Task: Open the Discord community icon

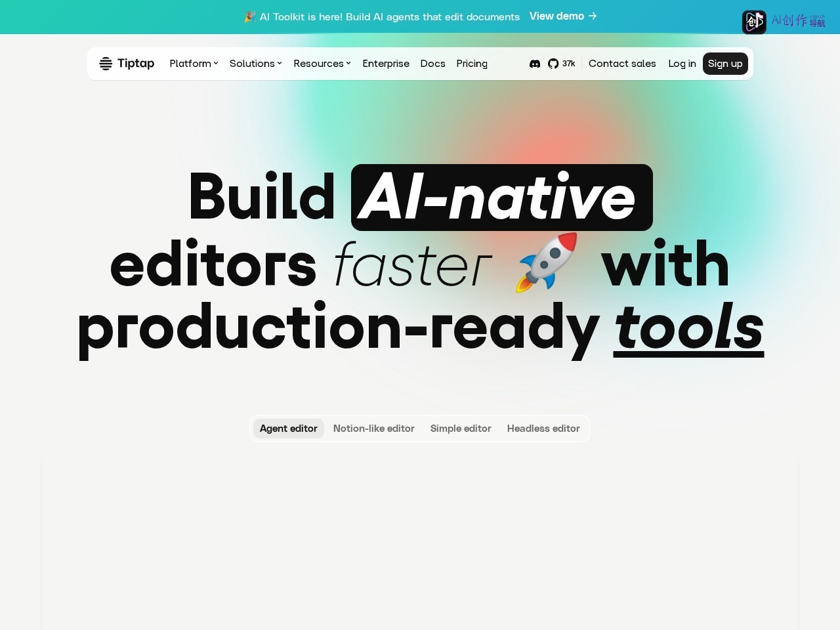Action: coord(535,64)
